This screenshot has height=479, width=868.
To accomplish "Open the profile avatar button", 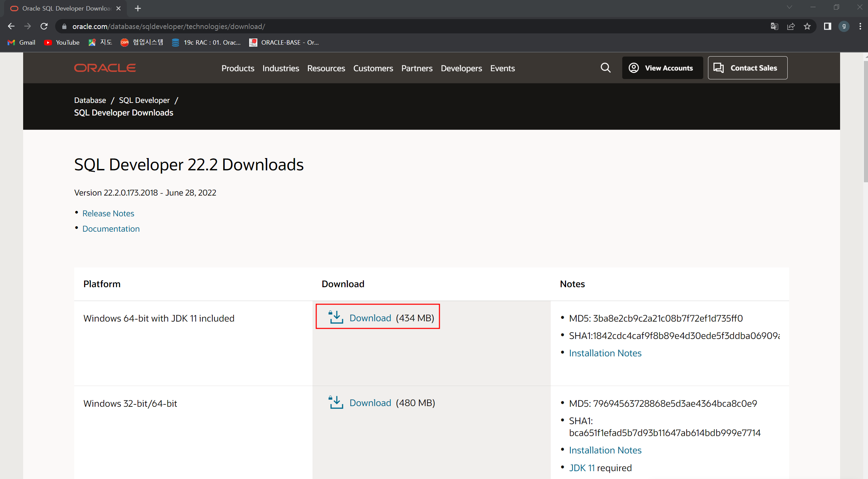I will click(844, 27).
